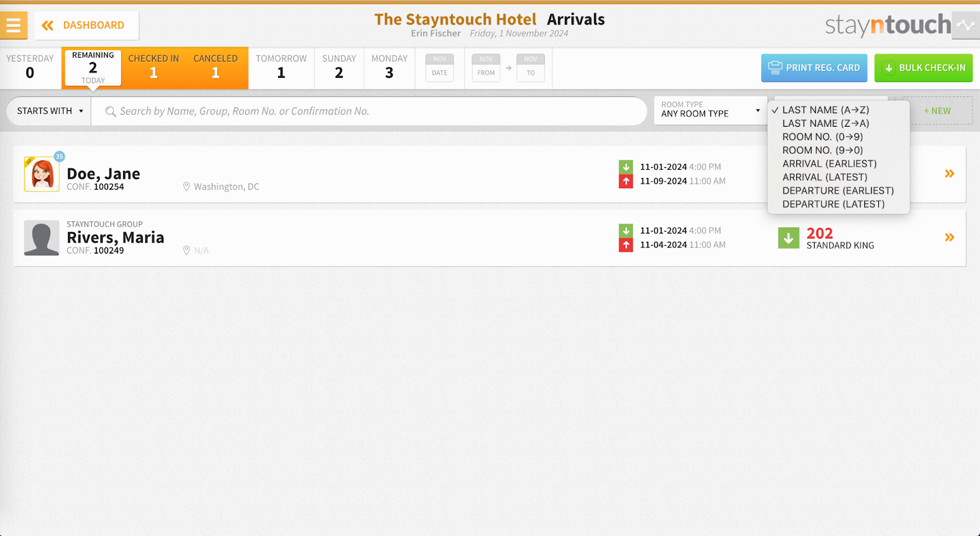The height and width of the screenshot is (536, 980).
Task: Click Print Reg. Card button
Action: click(x=814, y=68)
